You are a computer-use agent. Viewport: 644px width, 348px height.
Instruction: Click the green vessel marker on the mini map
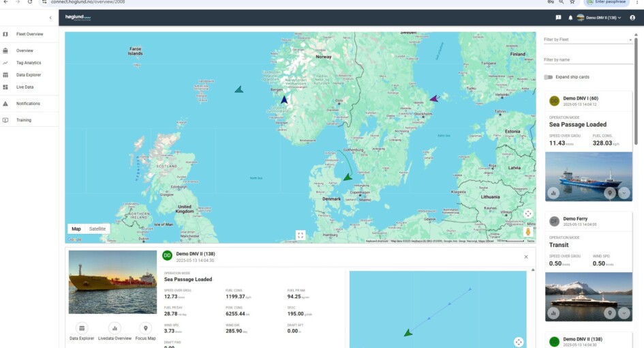pyautogui.click(x=408, y=333)
